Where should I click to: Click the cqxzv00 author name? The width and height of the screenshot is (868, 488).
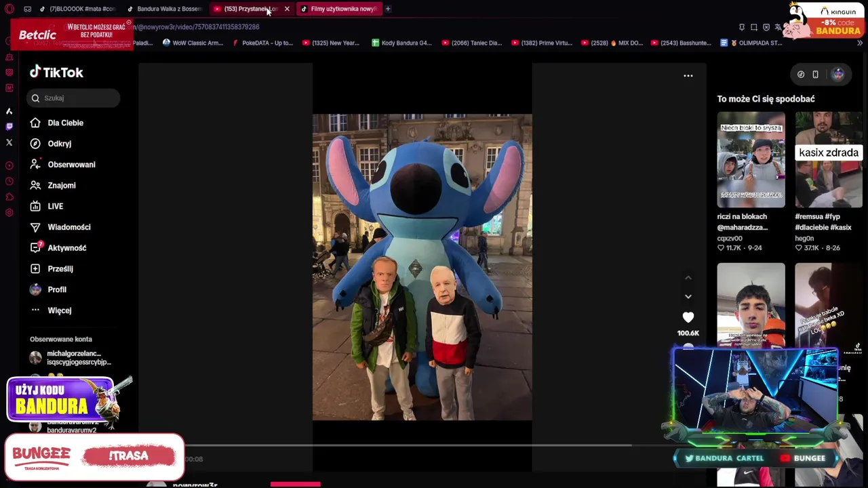pos(730,239)
